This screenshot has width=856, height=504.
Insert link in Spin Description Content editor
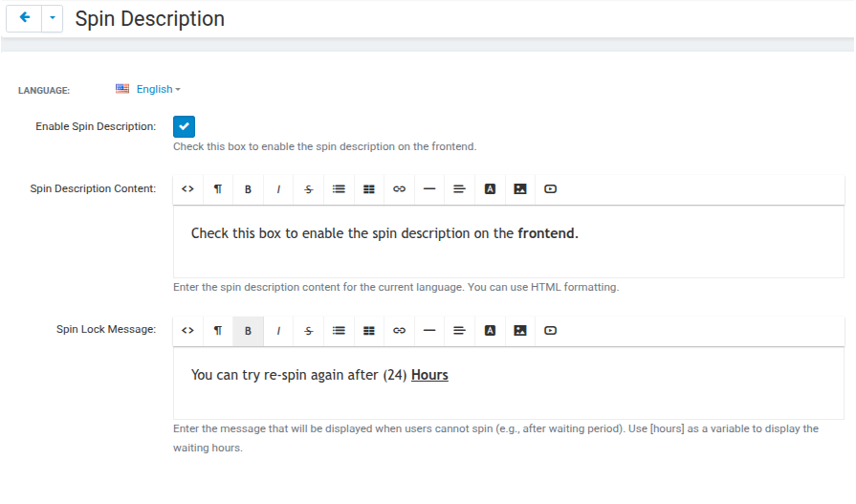[x=399, y=189]
